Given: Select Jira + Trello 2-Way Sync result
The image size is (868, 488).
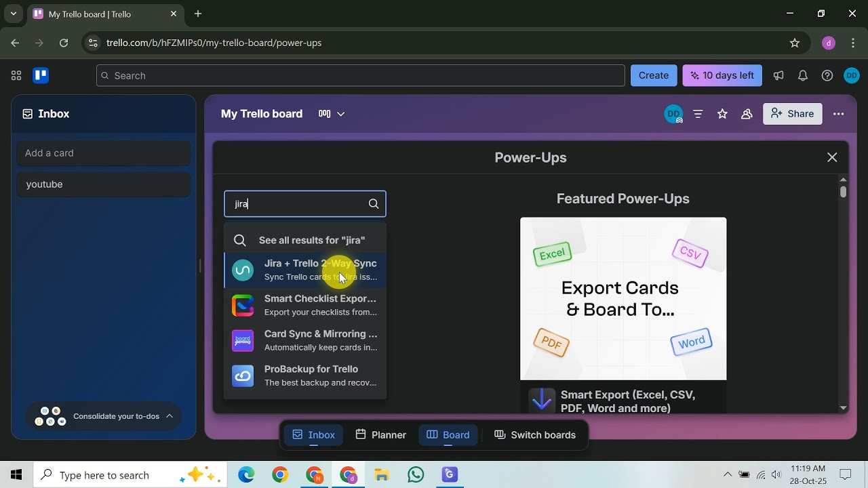Looking at the screenshot, I should 305,270.
